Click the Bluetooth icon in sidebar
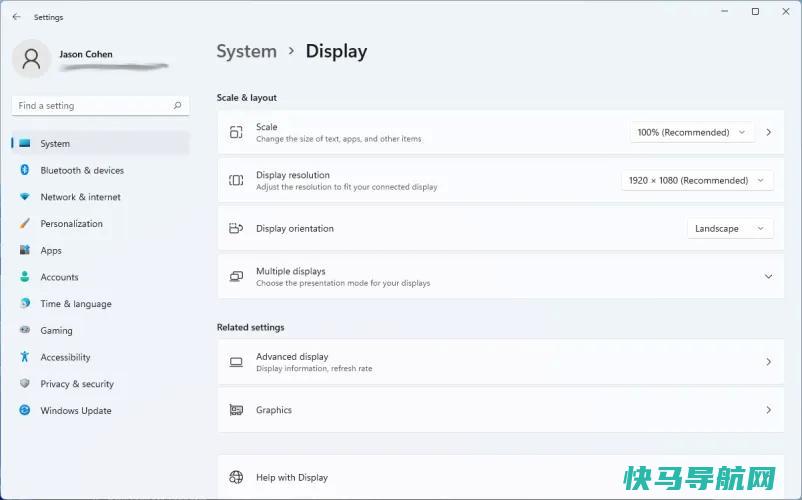The image size is (802, 500). point(25,170)
